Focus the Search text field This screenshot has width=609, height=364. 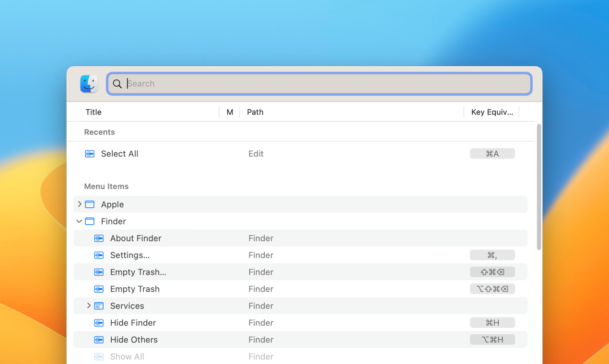[319, 84]
